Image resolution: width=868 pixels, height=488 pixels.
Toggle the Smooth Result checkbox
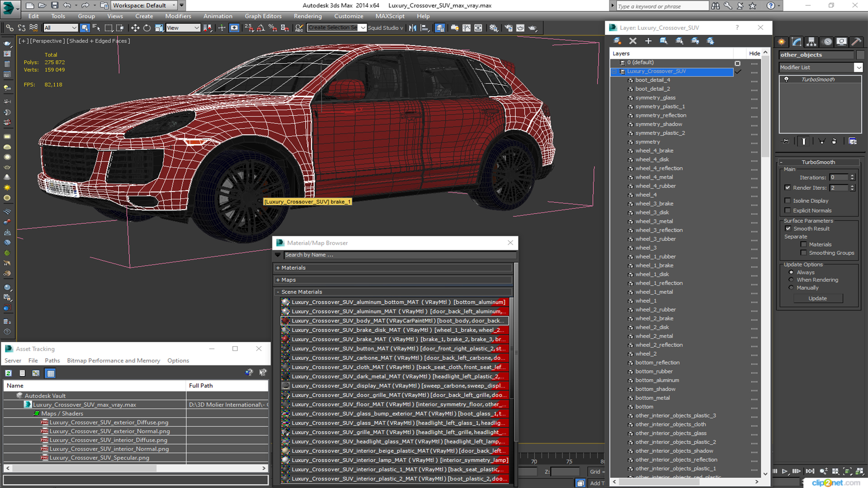coord(788,229)
